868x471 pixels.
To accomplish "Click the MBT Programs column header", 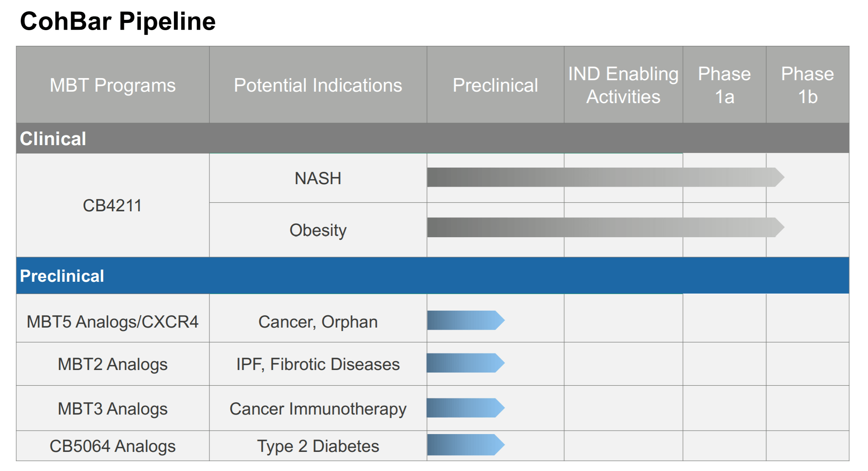I will pos(113,85).
